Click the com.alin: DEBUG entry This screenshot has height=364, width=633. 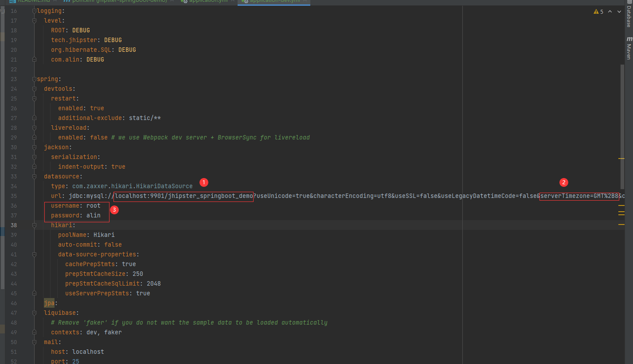(x=77, y=59)
